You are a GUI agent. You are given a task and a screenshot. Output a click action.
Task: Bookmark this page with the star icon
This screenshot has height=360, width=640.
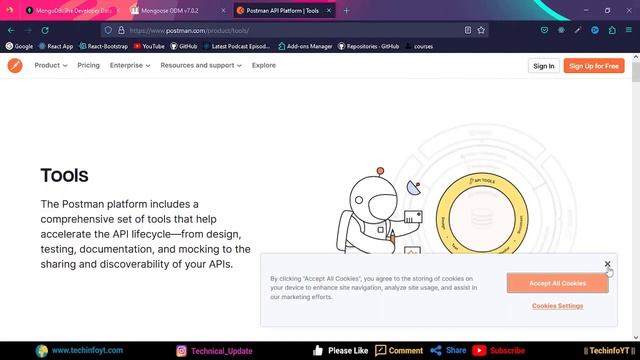481,30
